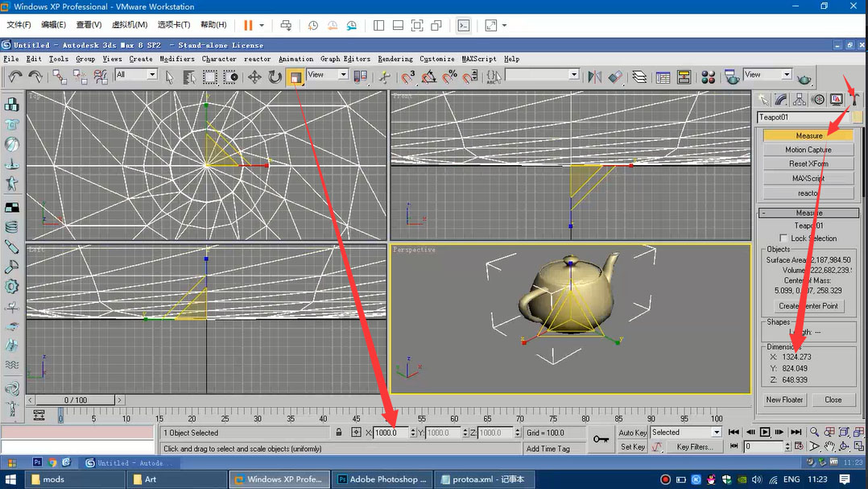Open the Customize menu
This screenshot has width=868, height=489.
[x=436, y=59]
